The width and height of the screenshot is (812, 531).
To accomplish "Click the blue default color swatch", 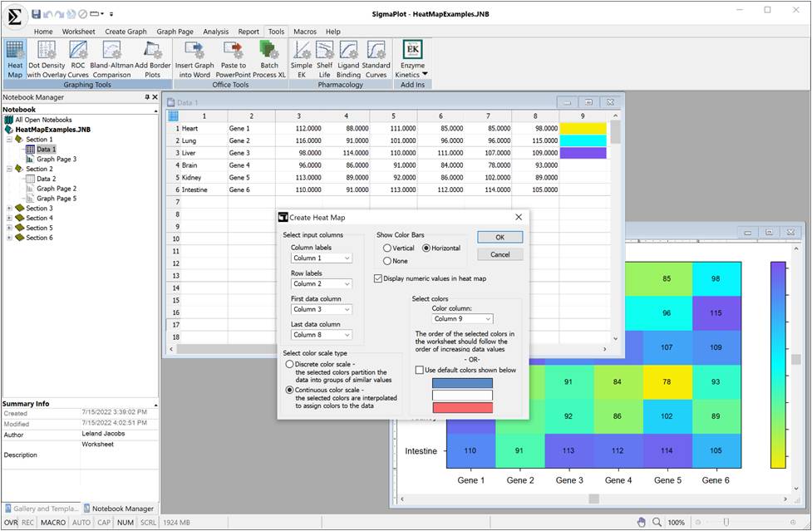I will pos(462,383).
